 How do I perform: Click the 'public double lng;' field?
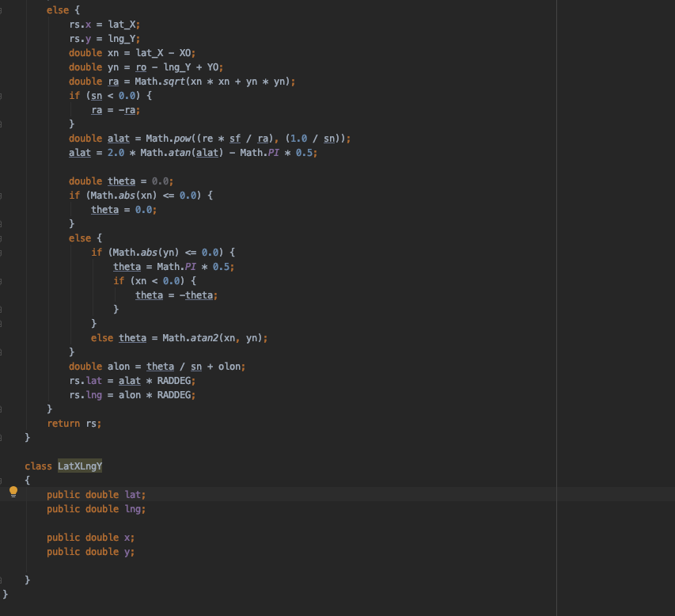97,509
